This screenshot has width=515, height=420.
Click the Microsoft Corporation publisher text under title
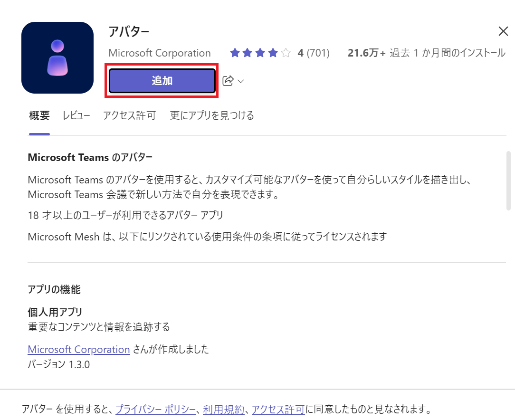pos(160,53)
